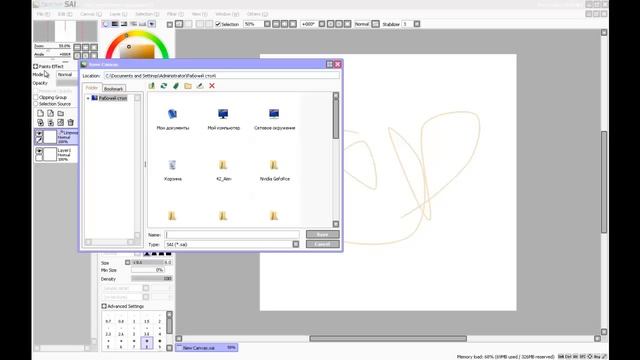The height and width of the screenshot is (360, 640).
Task: Select the Nvidia GeForce folder
Action: [x=274, y=170]
